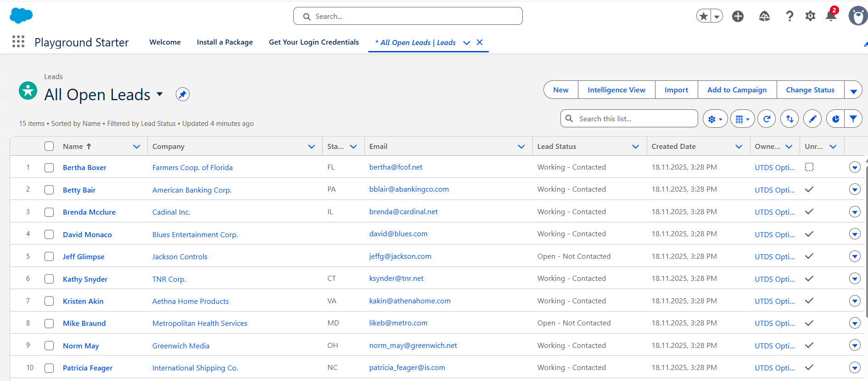
Task: Open the Kristen Akin lead link
Action: pyautogui.click(x=83, y=301)
